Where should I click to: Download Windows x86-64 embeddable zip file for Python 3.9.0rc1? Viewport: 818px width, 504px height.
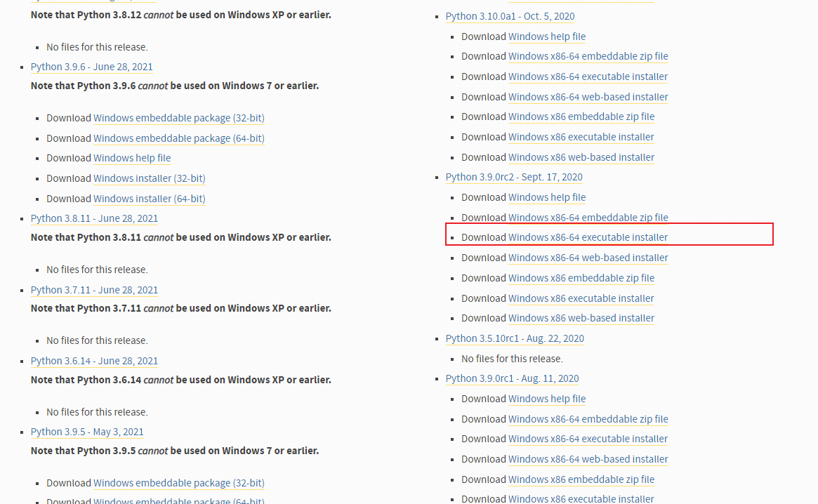pos(588,420)
